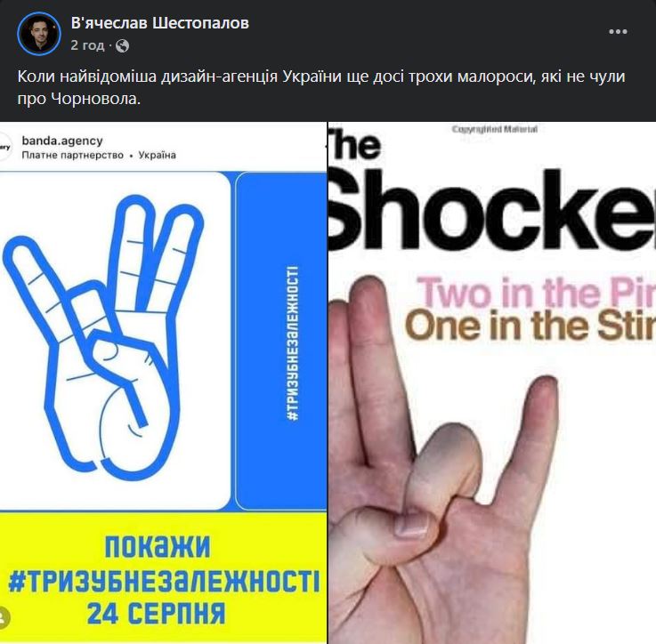Click the Україна location label
This screenshot has width=656, height=644.
(158, 155)
